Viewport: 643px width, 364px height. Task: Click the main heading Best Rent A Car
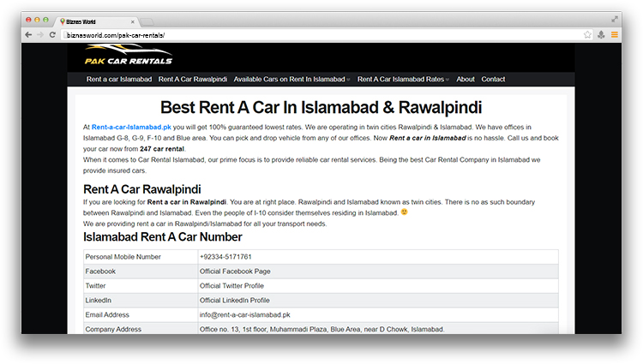pyautogui.click(x=321, y=108)
